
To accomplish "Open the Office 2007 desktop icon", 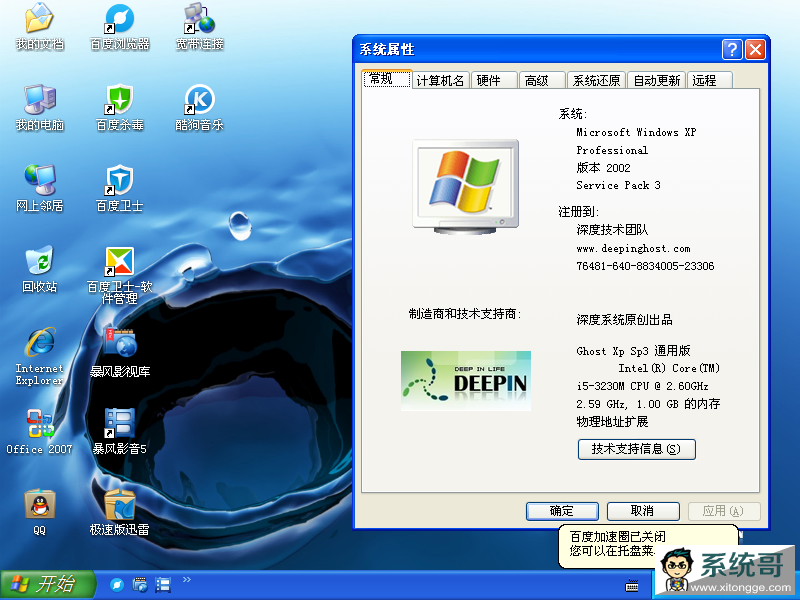I will click(39, 431).
